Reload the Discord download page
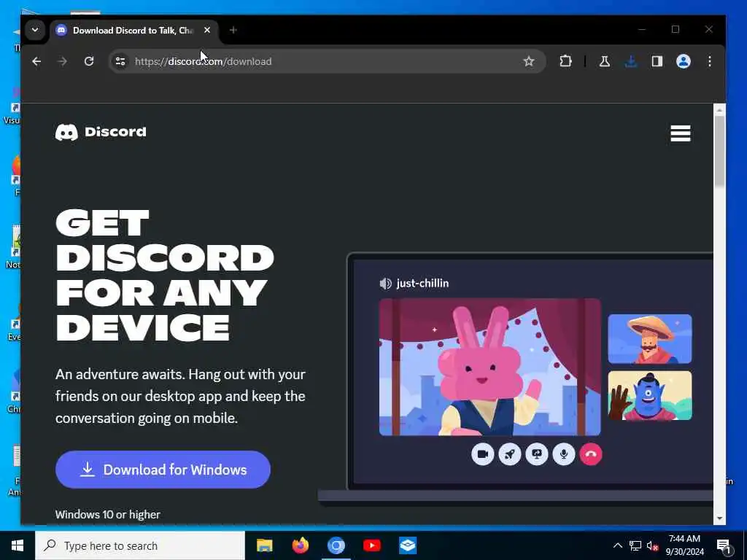This screenshot has height=560, width=747. pyautogui.click(x=88, y=61)
